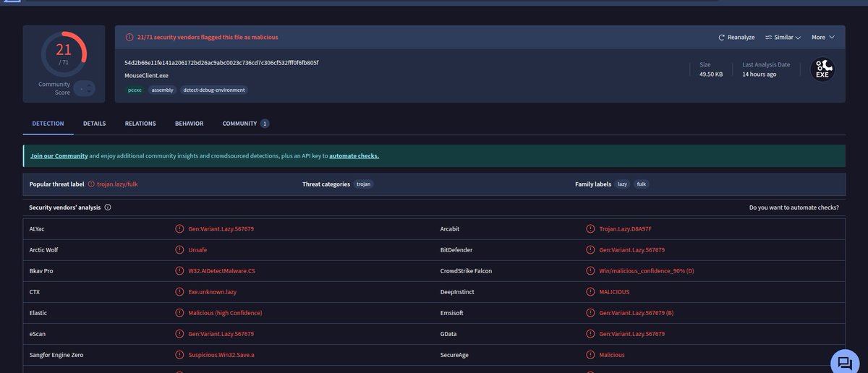Click alert icon in eScan row
Screen dimensions: 868x373
coord(179,334)
